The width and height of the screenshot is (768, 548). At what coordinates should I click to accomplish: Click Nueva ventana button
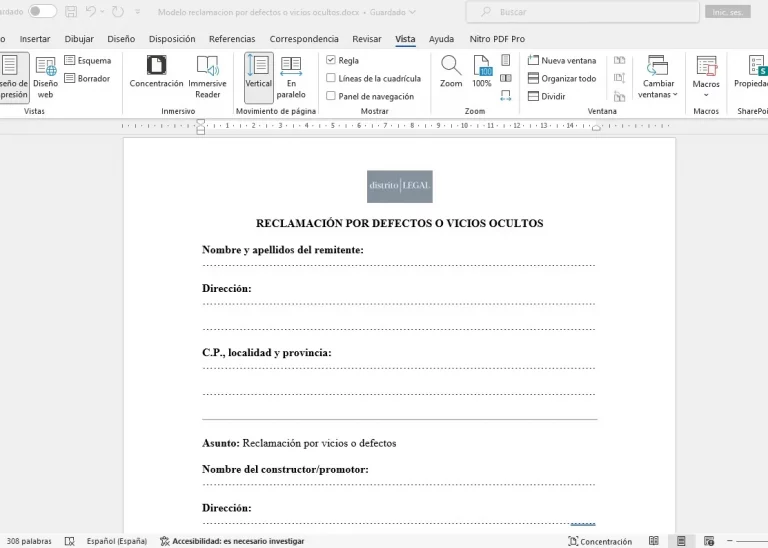(x=562, y=60)
